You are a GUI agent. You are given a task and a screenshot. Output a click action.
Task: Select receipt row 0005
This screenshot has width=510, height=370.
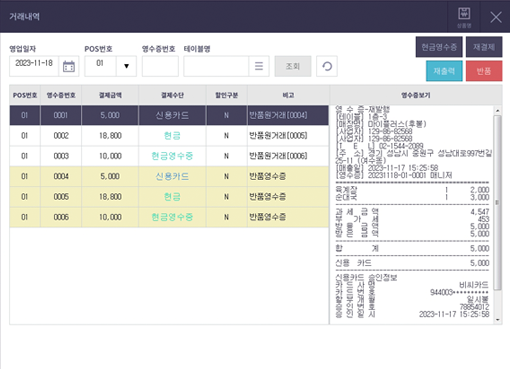[x=169, y=197]
